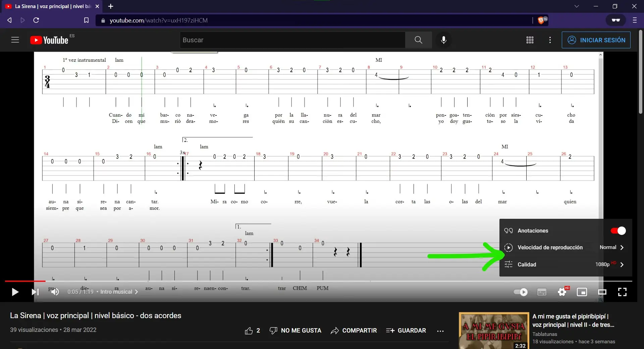Click the INICIAR SESIÓN button

[x=596, y=40]
